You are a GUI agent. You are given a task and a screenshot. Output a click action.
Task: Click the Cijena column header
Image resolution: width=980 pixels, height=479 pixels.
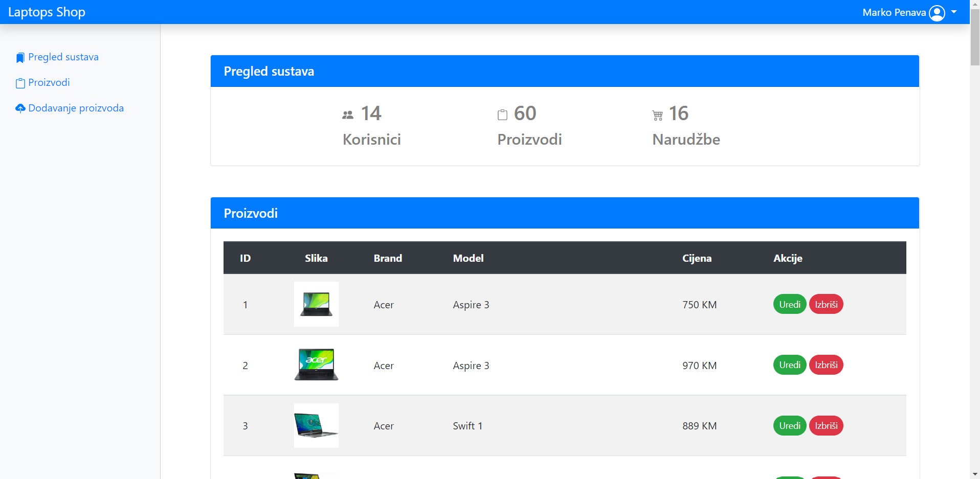point(697,258)
